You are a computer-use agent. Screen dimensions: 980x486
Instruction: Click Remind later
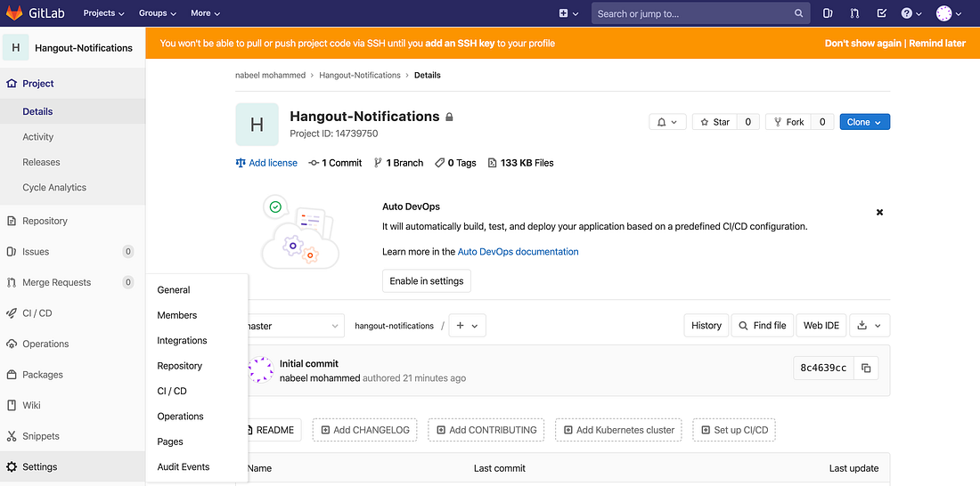pos(937,44)
